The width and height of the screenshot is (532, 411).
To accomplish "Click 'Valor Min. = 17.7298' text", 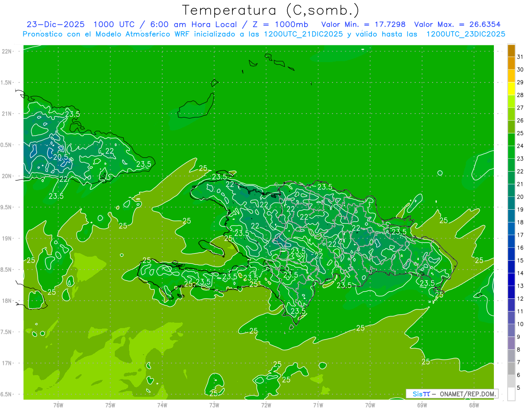I will (x=364, y=24).
